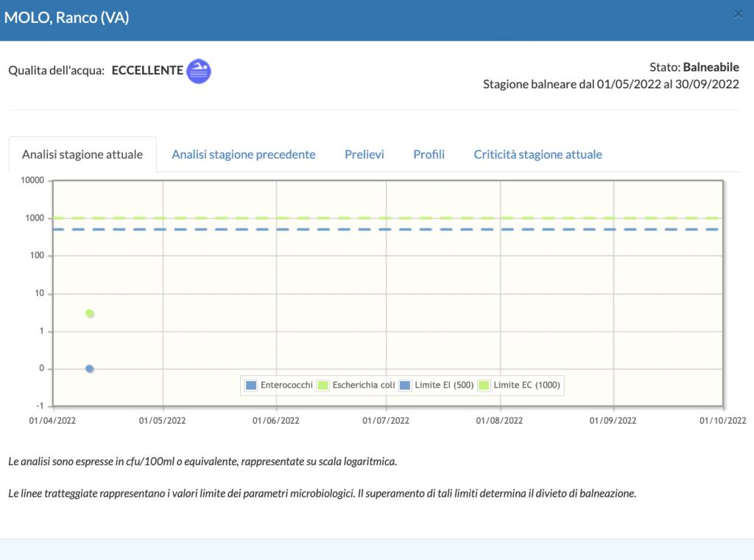
Task: Click the green dashed limit line
Action: (x=442, y=218)
